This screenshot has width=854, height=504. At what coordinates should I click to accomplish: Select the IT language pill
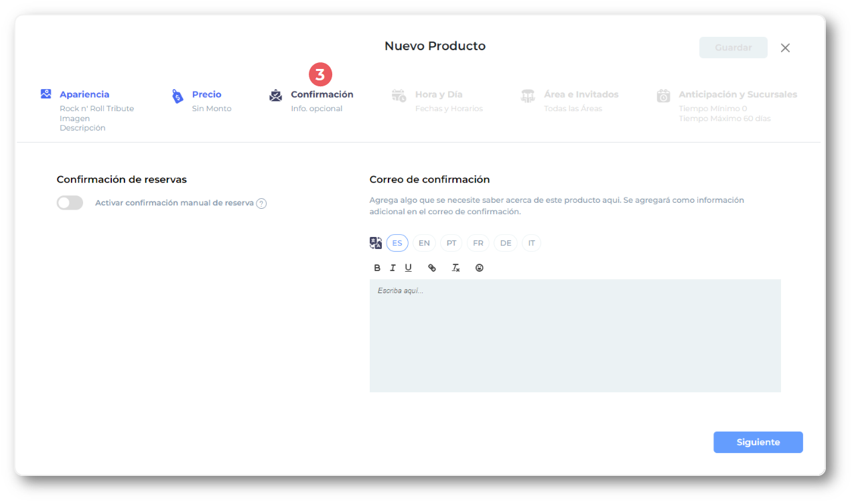point(532,243)
